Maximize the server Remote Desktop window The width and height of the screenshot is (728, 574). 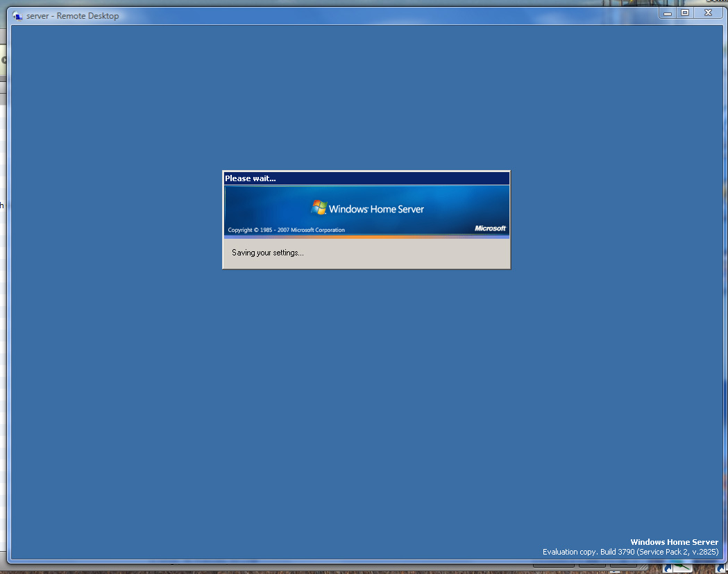pyautogui.click(x=685, y=13)
